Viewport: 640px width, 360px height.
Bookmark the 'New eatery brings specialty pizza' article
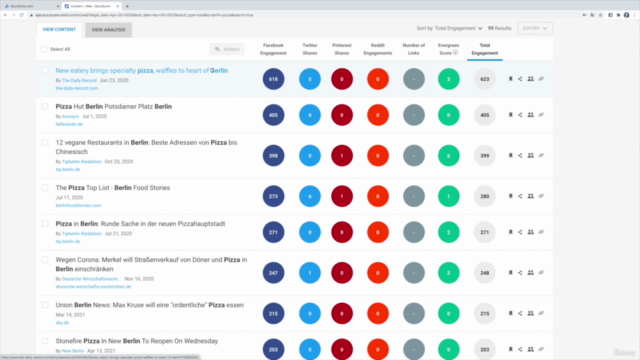coord(510,79)
